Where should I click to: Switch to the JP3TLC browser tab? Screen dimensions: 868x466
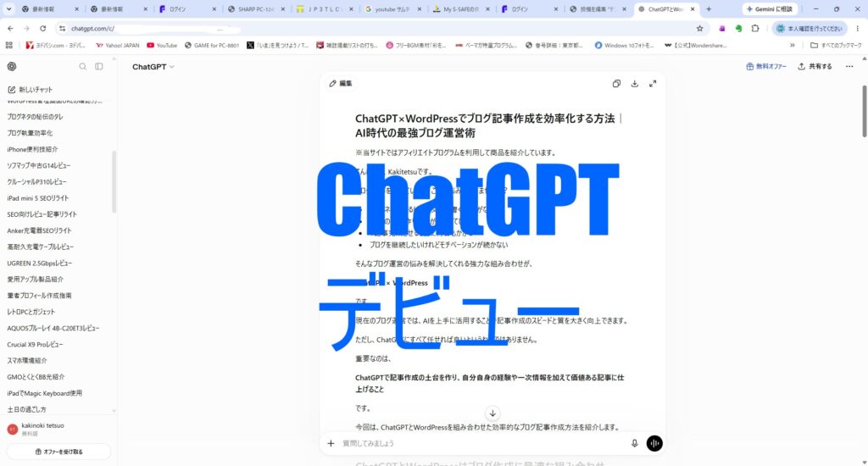click(325, 9)
